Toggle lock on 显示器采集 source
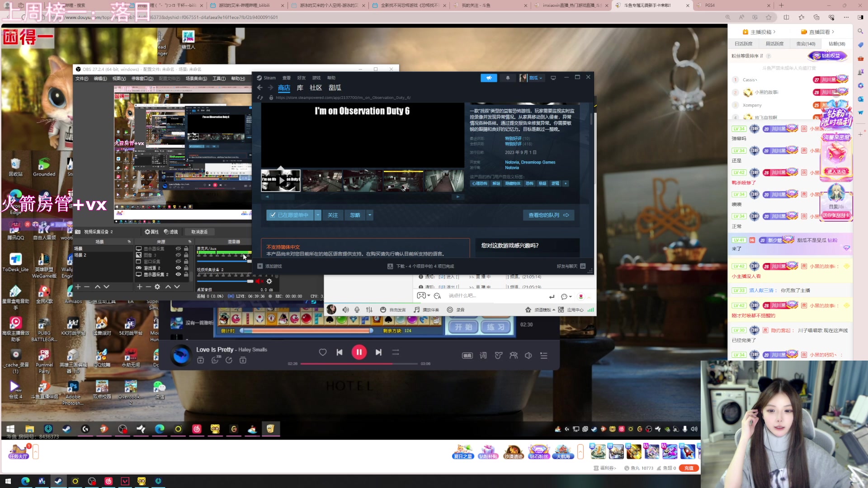 pos(186,249)
